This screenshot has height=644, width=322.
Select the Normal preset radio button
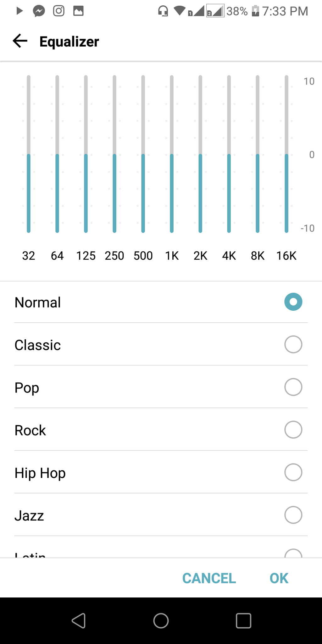click(x=293, y=302)
